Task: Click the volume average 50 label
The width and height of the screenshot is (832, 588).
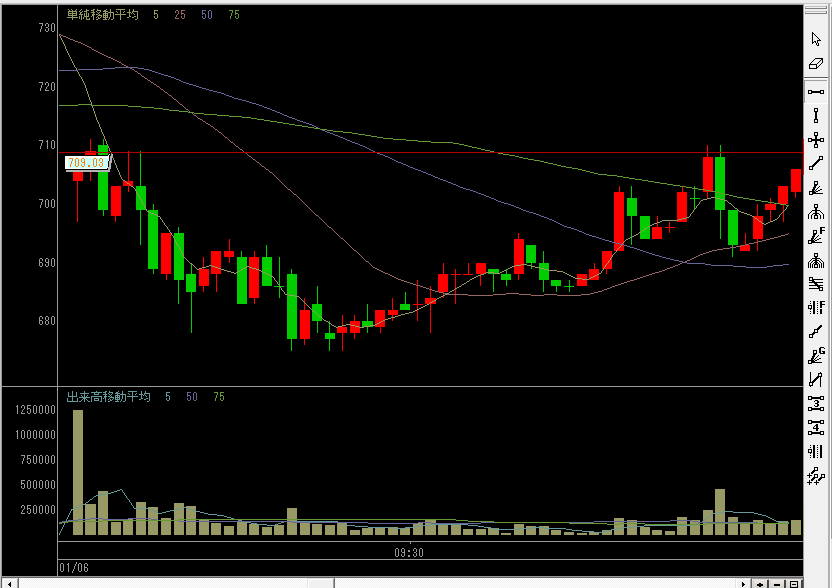Action: coord(192,396)
